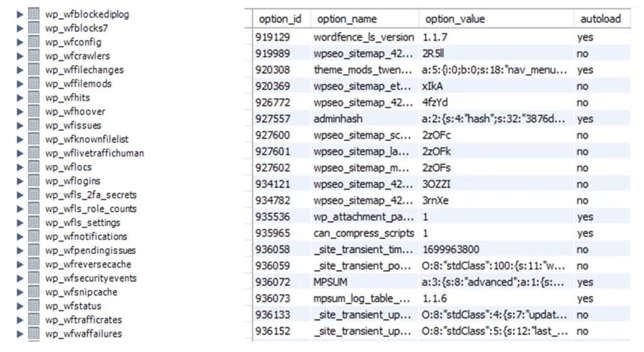This screenshot has width=644, height=352.
Task: Click the table icon for wp_wflivetraffichuman
Action: click(x=34, y=153)
